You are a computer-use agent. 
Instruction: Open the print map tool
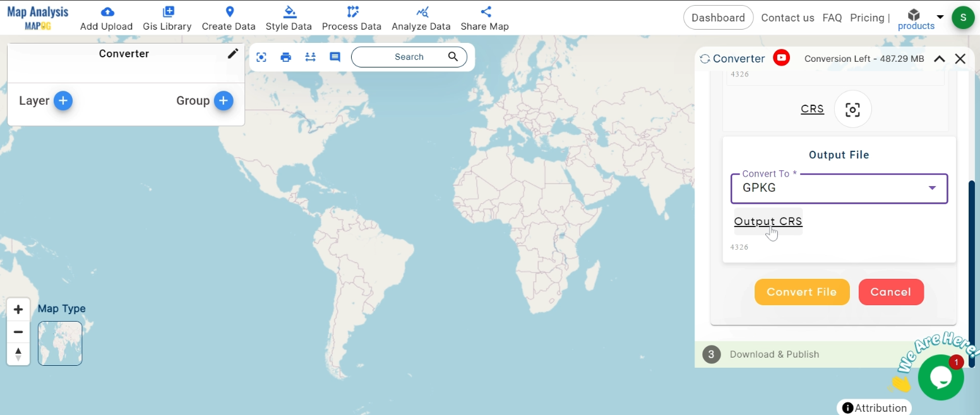coord(285,57)
